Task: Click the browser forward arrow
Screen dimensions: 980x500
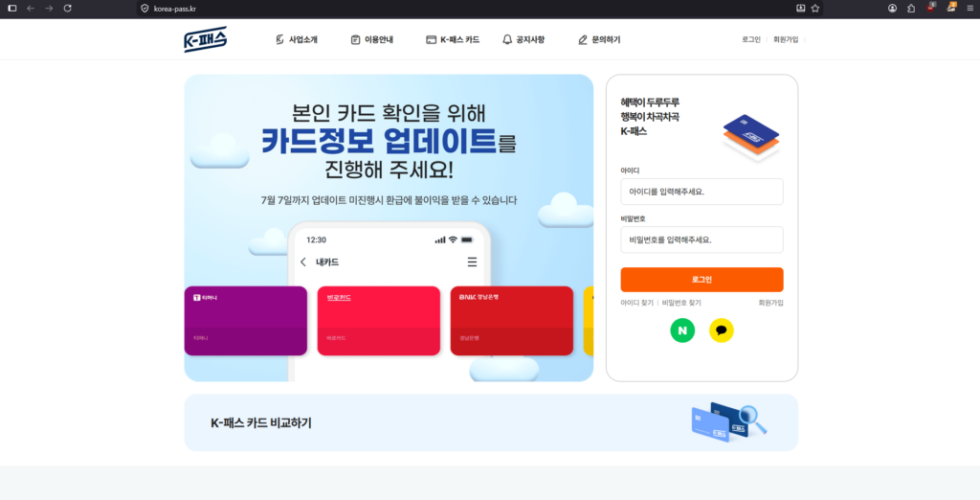Action: (x=50, y=8)
